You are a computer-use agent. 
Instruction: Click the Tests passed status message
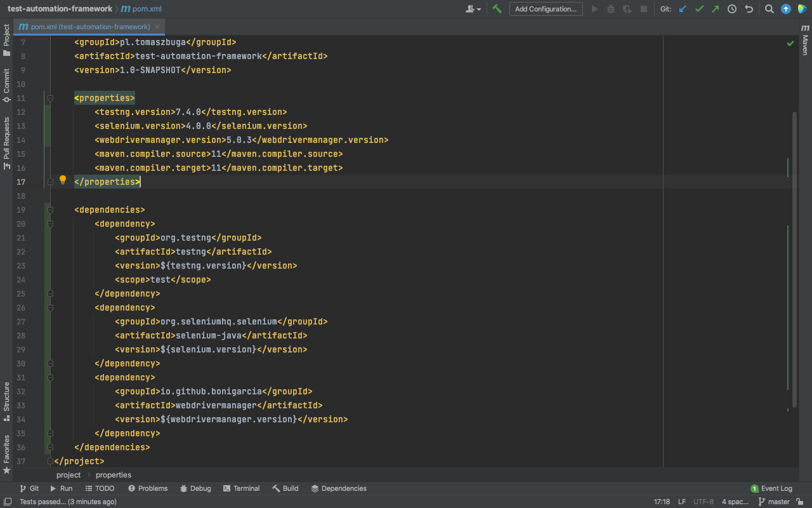tap(68, 502)
